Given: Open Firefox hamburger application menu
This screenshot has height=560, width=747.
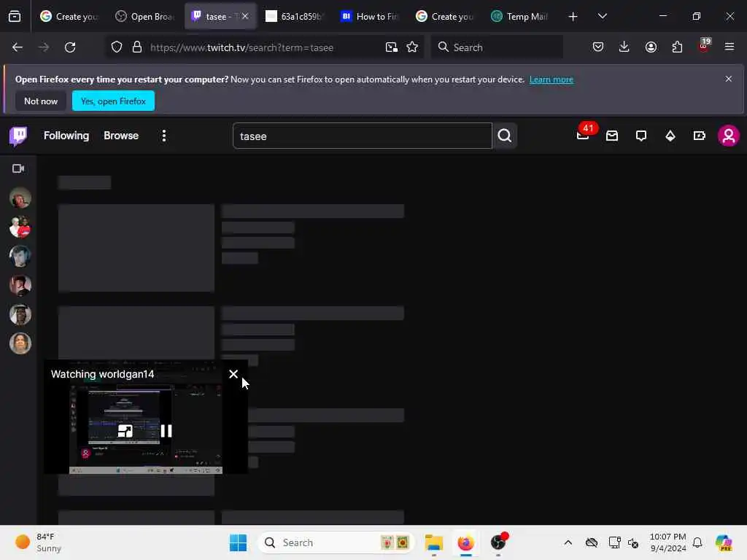Looking at the screenshot, I should (729, 47).
